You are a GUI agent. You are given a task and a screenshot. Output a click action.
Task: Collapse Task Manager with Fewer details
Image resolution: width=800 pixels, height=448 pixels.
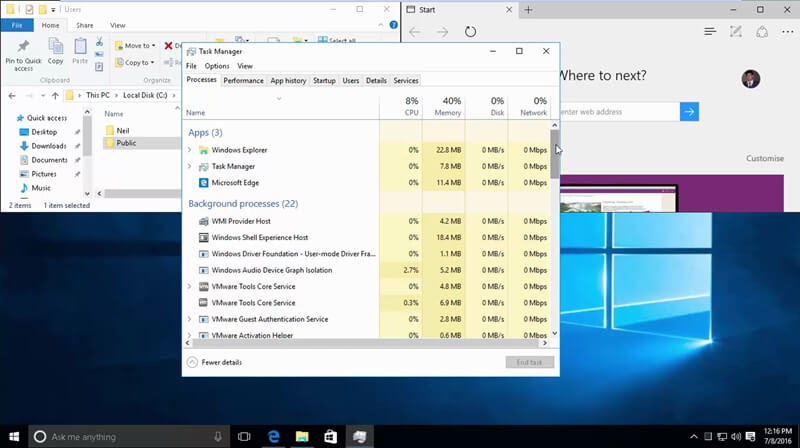214,362
